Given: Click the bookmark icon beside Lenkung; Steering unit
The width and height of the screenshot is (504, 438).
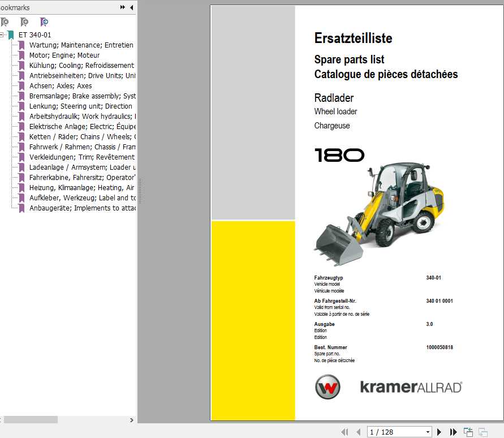Looking at the screenshot, I should point(21,106).
